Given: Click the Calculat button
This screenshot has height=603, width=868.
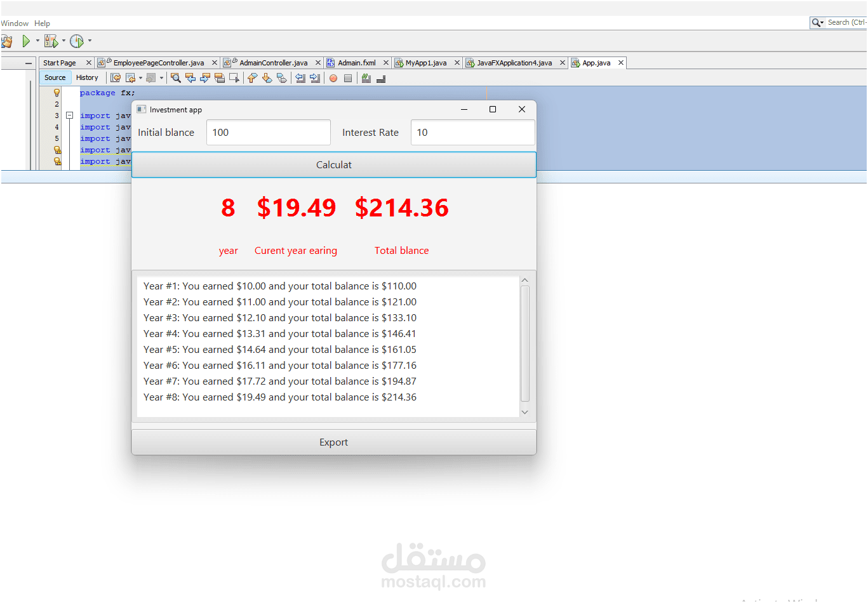Looking at the screenshot, I should coord(334,165).
